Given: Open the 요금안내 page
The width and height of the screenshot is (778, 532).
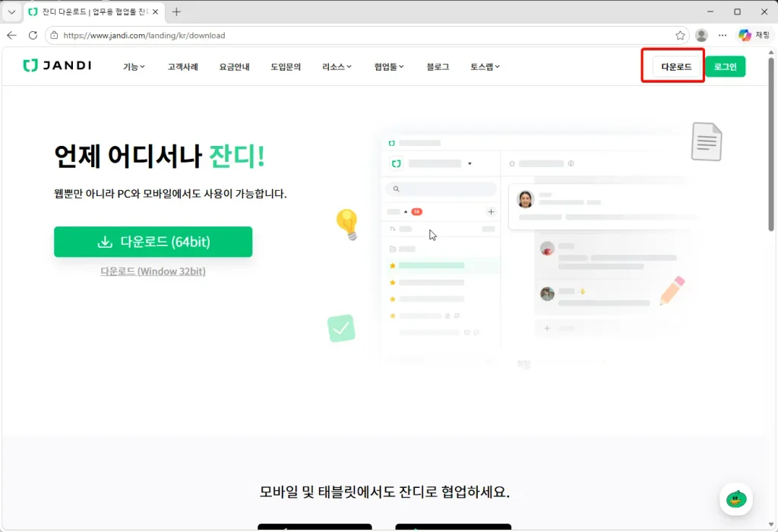Looking at the screenshot, I should tap(234, 67).
